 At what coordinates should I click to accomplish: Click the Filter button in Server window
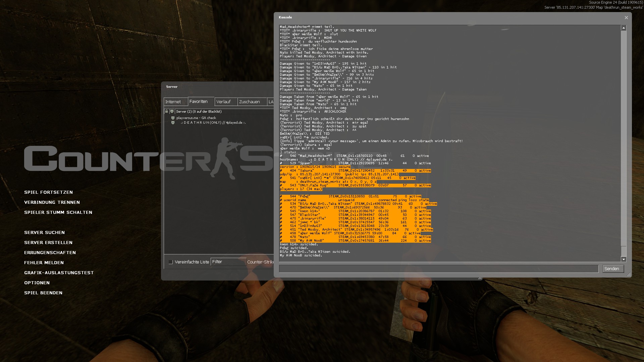[228, 262]
